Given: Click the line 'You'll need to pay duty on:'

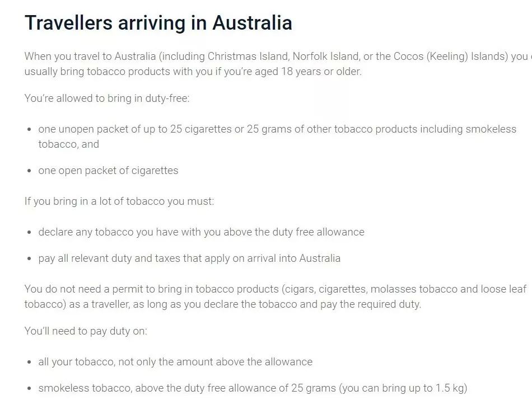Looking at the screenshot, I should point(86,331).
